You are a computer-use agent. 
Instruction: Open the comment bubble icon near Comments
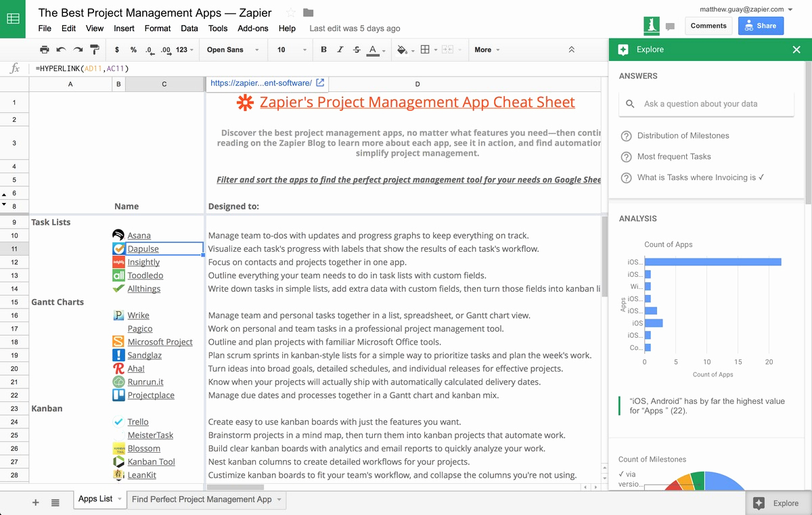[x=670, y=26]
